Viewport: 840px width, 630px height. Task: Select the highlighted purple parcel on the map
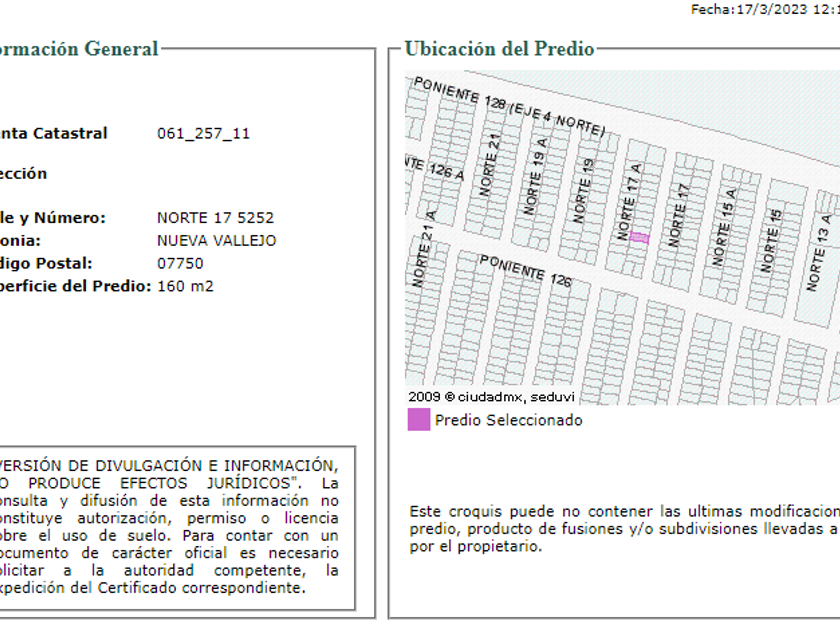639,237
